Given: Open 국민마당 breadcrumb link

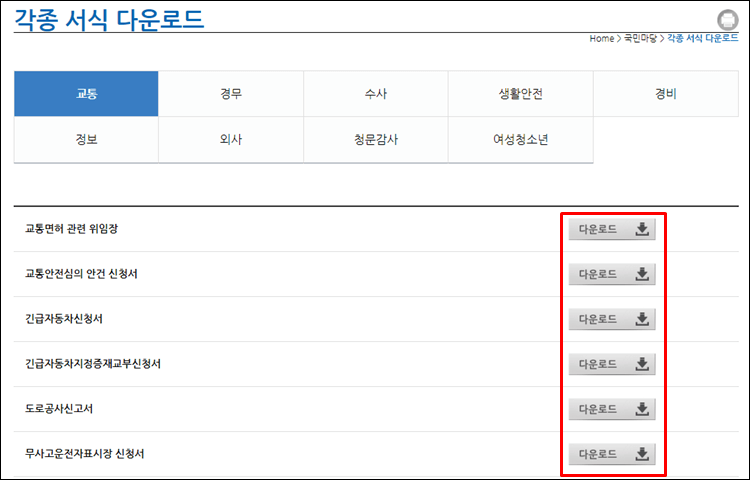Looking at the screenshot, I should pos(640,39).
